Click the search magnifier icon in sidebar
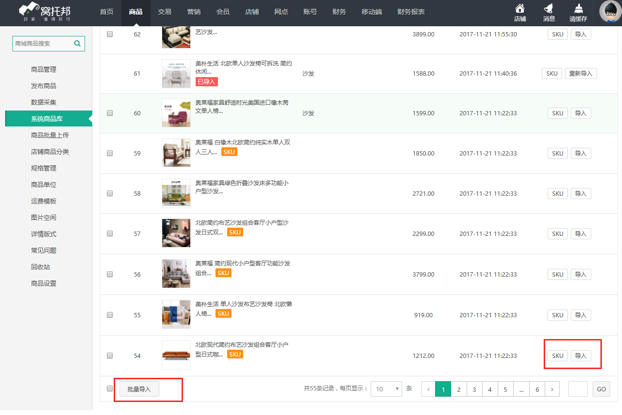The height and width of the screenshot is (415, 622). coord(77,43)
